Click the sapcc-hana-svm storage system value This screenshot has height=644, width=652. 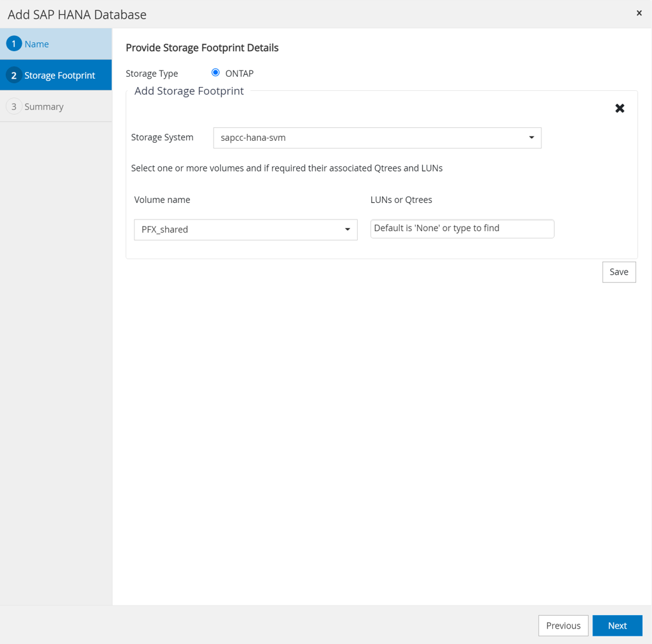point(253,138)
